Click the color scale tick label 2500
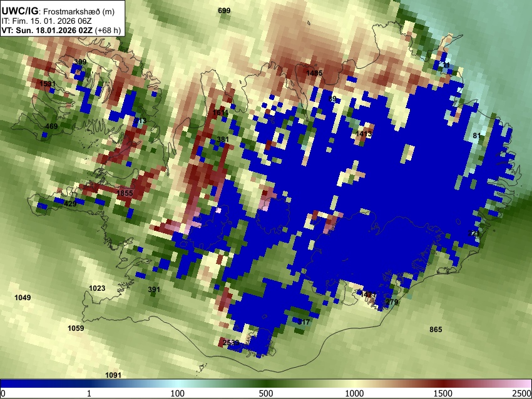Screen dimensions: 532x399 522,393
